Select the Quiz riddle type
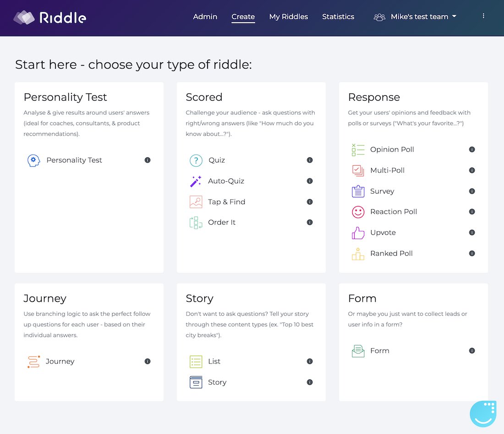Viewport: 504px width, 434px height. click(x=217, y=160)
